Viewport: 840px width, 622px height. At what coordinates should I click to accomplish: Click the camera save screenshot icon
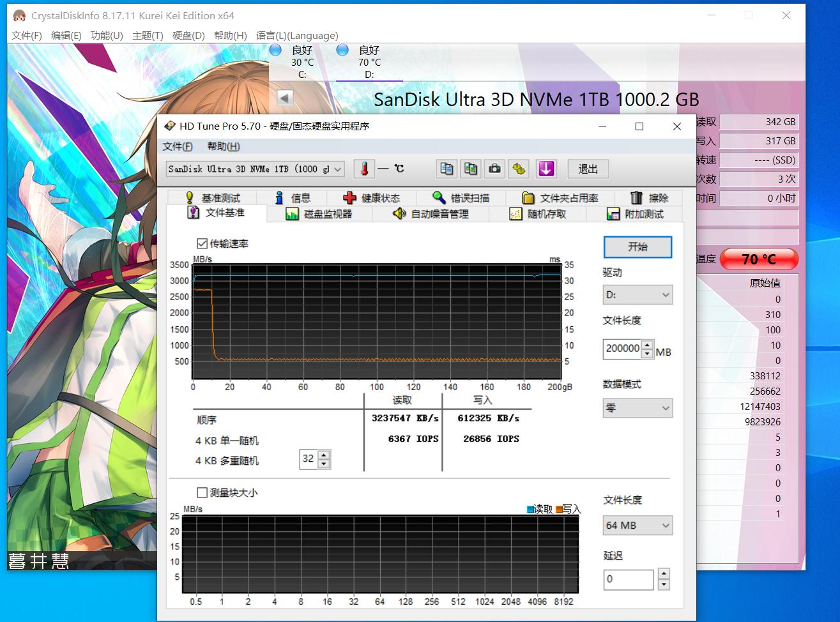(x=494, y=169)
